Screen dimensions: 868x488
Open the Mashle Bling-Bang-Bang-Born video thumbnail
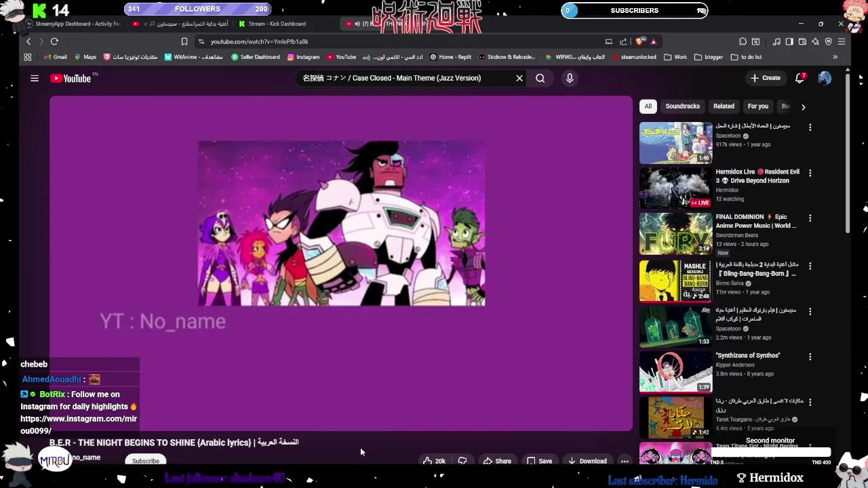675,281
